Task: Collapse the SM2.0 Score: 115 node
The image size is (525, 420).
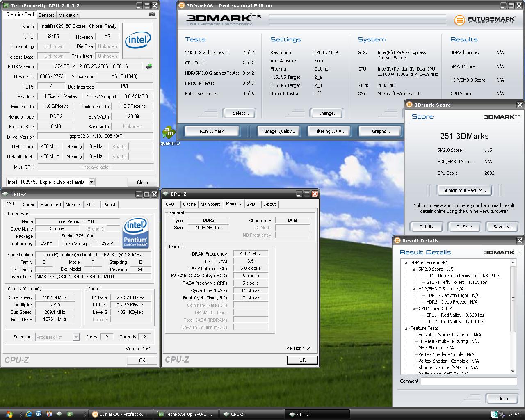Action: (414, 269)
